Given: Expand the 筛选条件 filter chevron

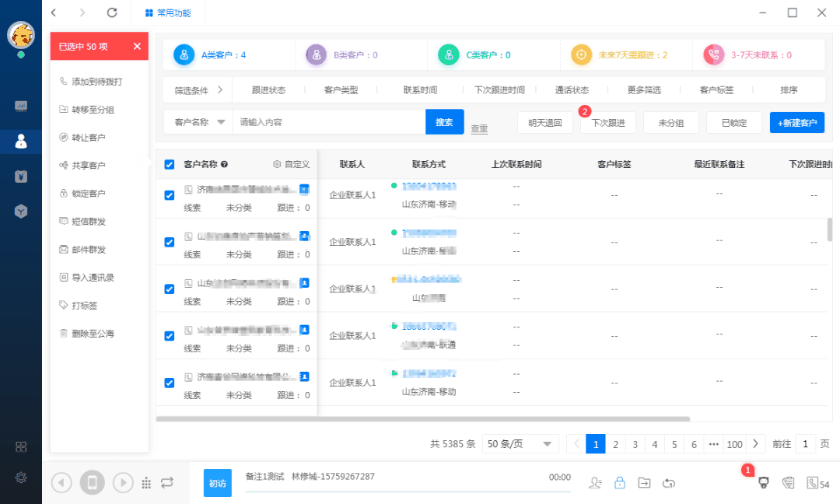Looking at the screenshot, I should (x=220, y=90).
